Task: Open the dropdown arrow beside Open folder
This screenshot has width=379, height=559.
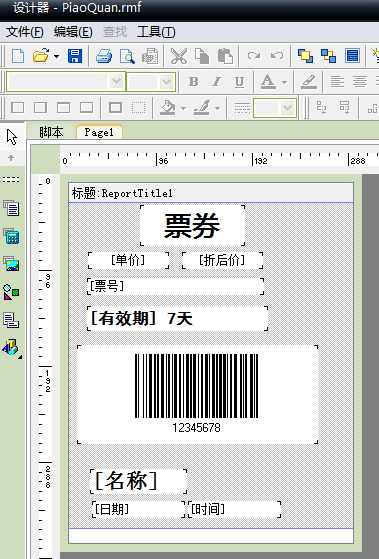Action: tap(56, 56)
